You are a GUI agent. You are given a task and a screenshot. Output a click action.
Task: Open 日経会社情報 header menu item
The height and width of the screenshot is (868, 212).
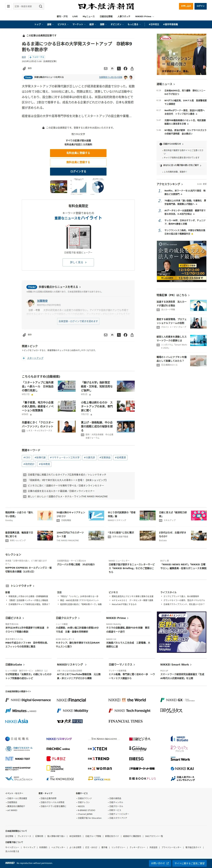(x=106, y=17)
